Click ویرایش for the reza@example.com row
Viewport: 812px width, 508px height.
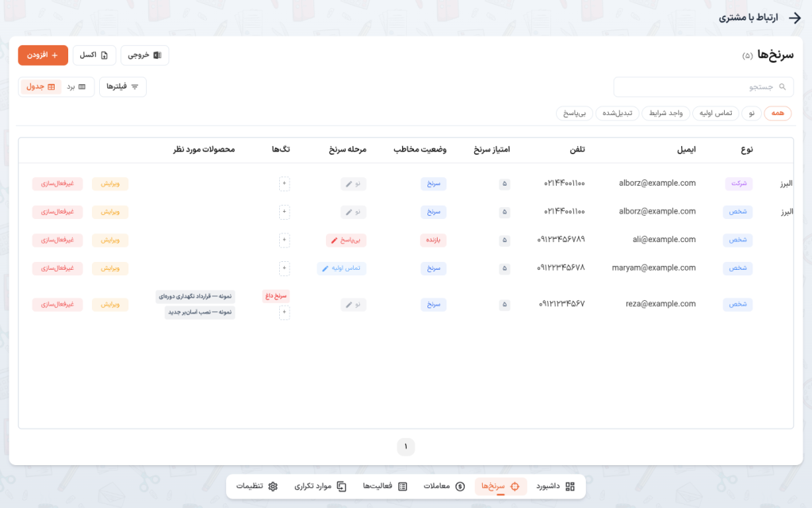[x=109, y=304]
